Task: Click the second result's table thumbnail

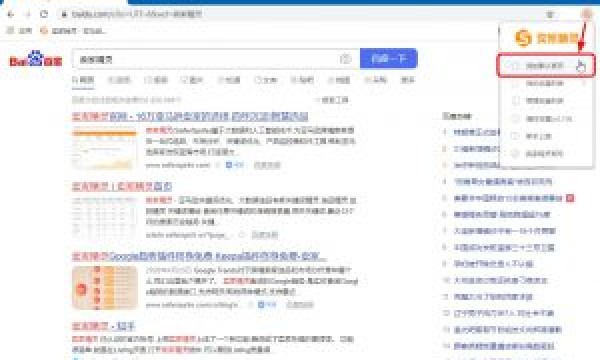Action: pyautogui.click(x=104, y=217)
